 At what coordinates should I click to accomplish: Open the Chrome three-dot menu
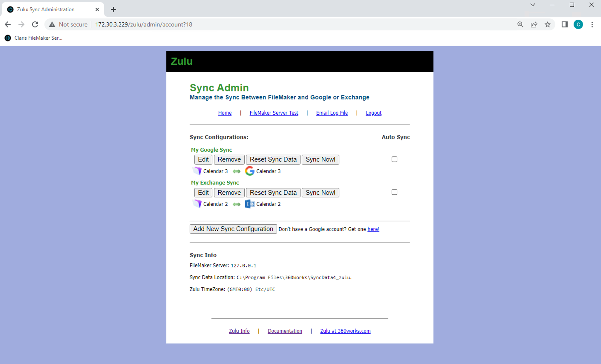[592, 24]
